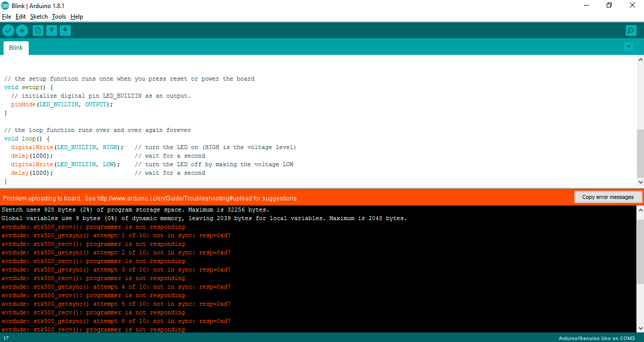Restore down the Arduino window

pyautogui.click(x=609, y=6)
